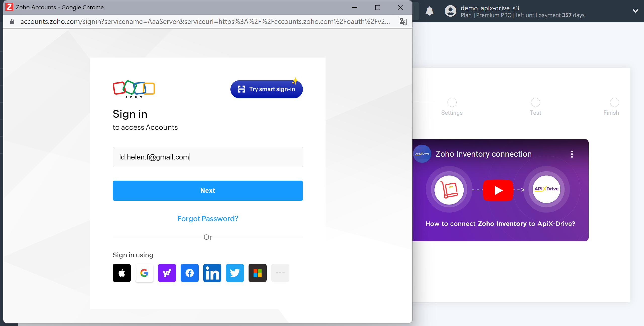The image size is (644, 326).
Task: Click Next to proceed with email
Action: [x=208, y=190]
